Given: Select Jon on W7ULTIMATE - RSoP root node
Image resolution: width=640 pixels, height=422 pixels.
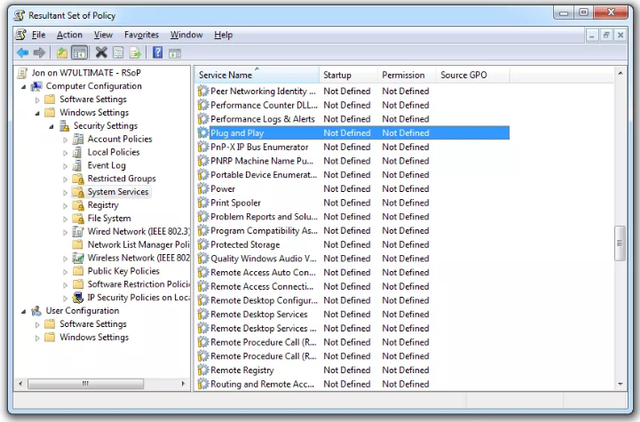Looking at the screenshot, I should pyautogui.click(x=86, y=73).
